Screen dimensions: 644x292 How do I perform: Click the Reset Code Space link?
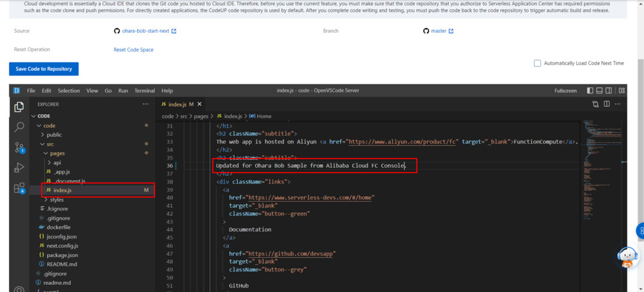133,50
